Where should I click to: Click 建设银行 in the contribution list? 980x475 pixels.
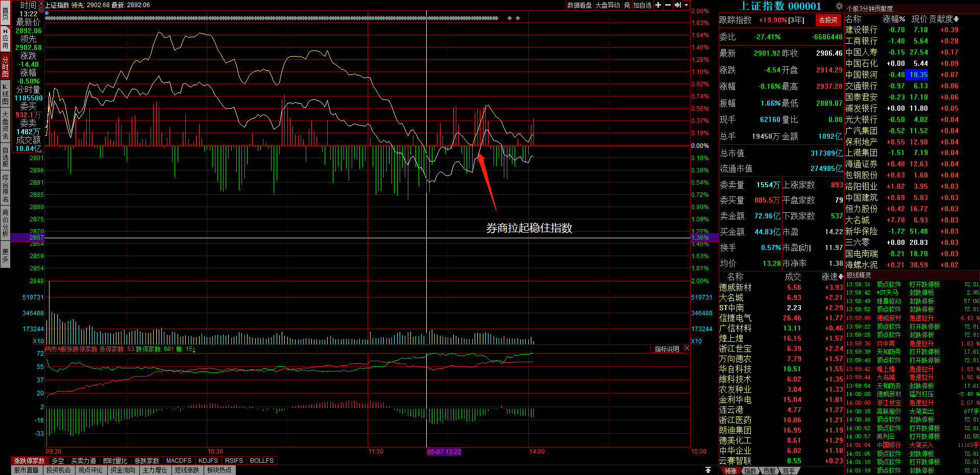pyautogui.click(x=862, y=30)
